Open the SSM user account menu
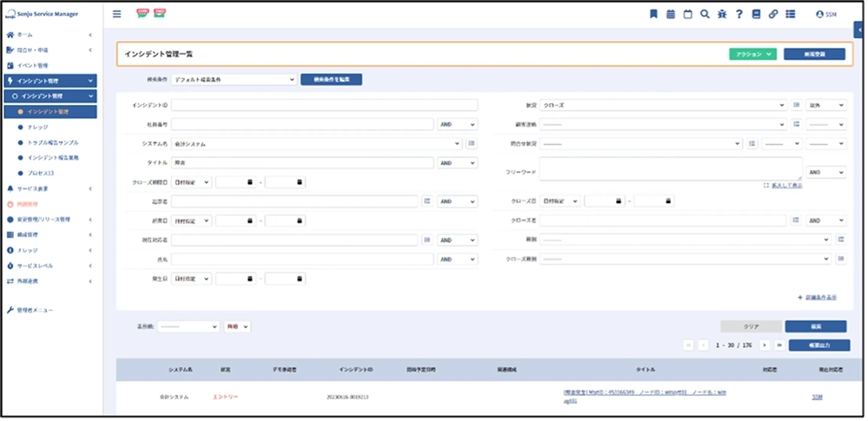868x421 pixels. tap(826, 15)
